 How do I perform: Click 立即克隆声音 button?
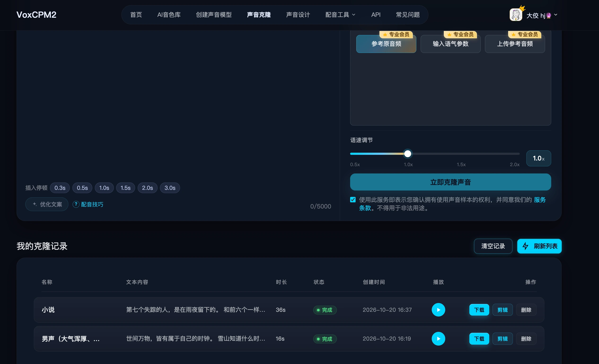(450, 182)
